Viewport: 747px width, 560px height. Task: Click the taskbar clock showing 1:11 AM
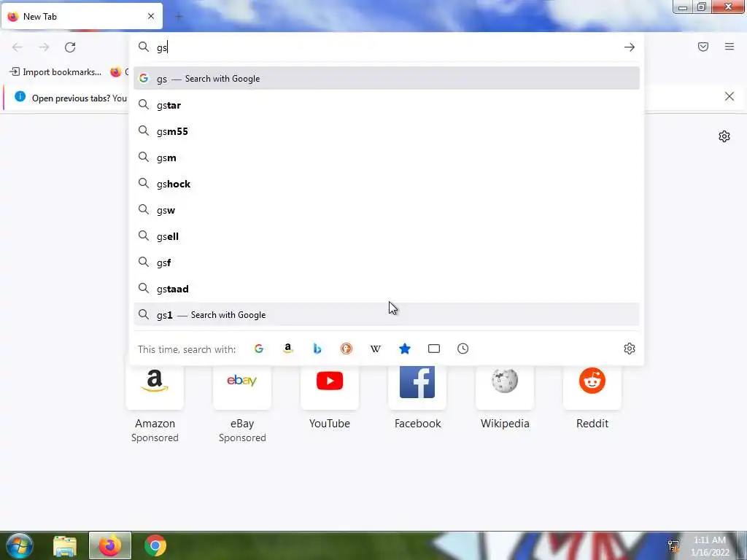[710, 546]
